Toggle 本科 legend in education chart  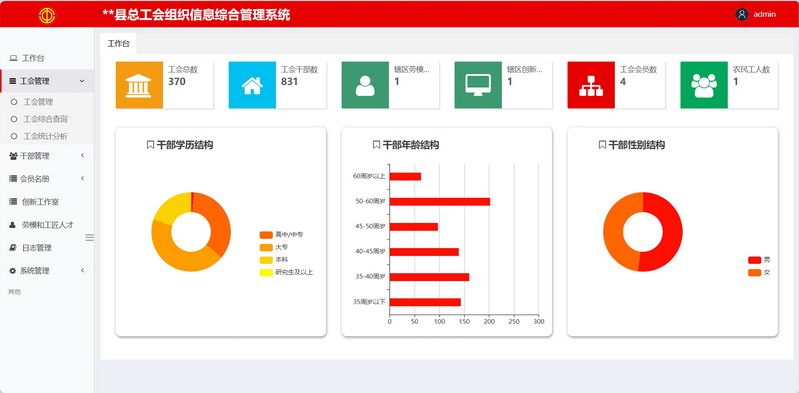[274, 260]
